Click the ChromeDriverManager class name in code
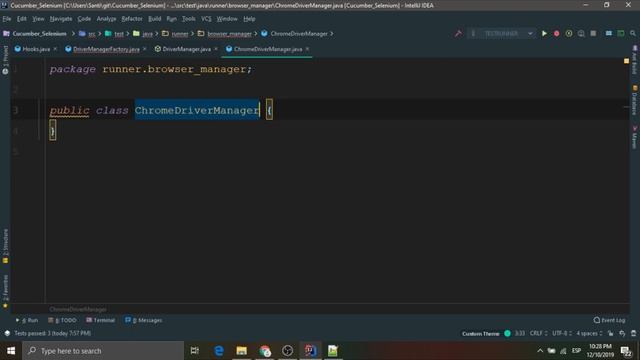 pyautogui.click(x=197, y=110)
